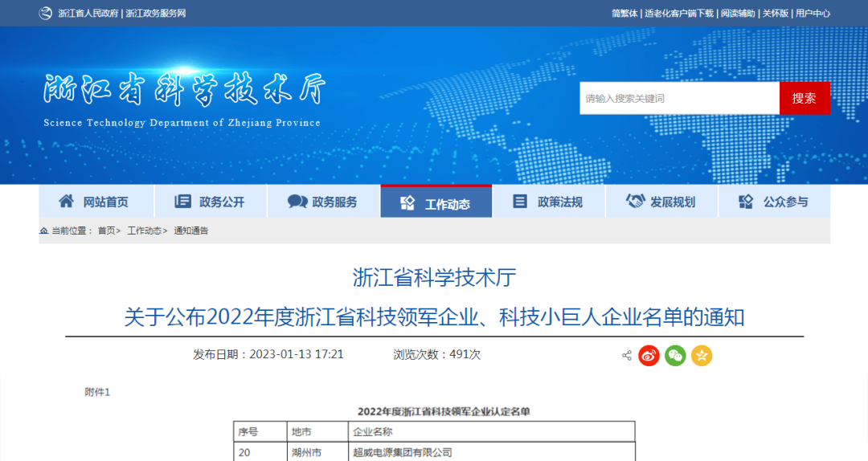Share article to WeChat

[x=675, y=355]
